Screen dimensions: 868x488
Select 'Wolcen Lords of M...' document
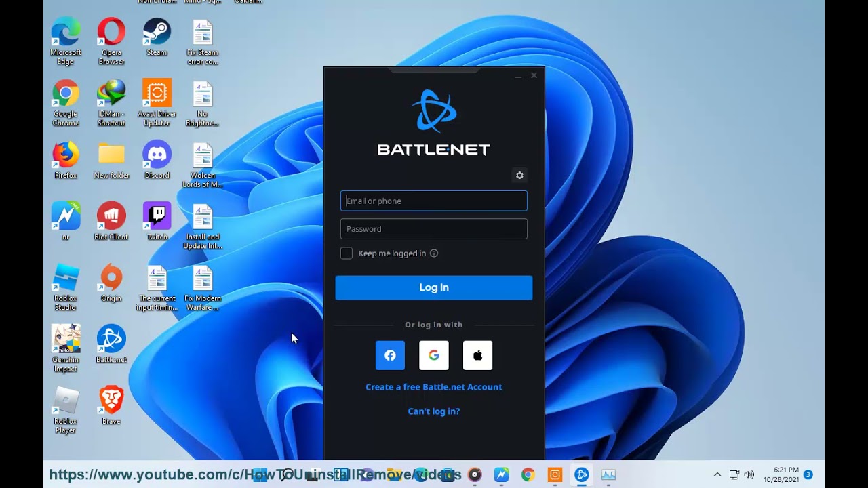(202, 165)
